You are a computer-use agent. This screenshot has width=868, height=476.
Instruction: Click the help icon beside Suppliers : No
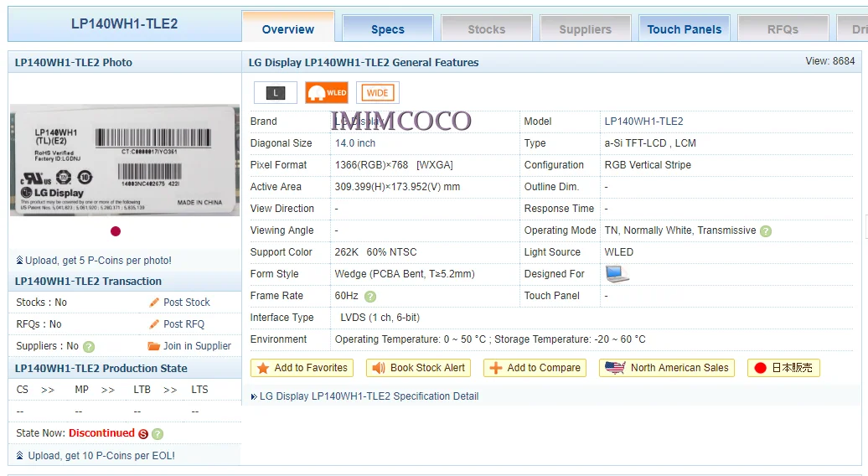point(89,346)
